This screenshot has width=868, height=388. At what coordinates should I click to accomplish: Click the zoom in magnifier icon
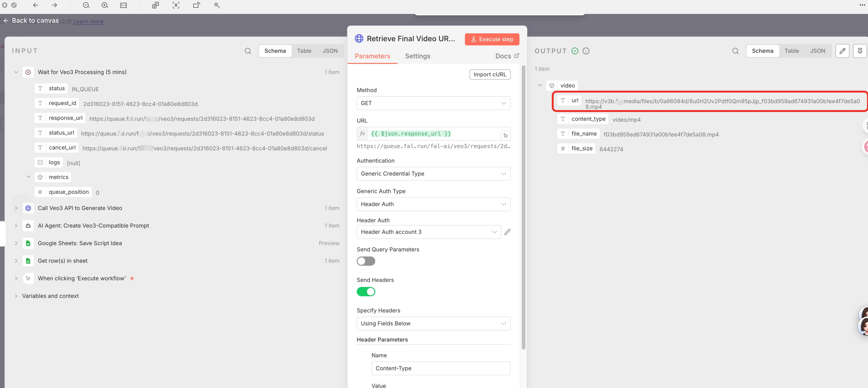[105, 5]
